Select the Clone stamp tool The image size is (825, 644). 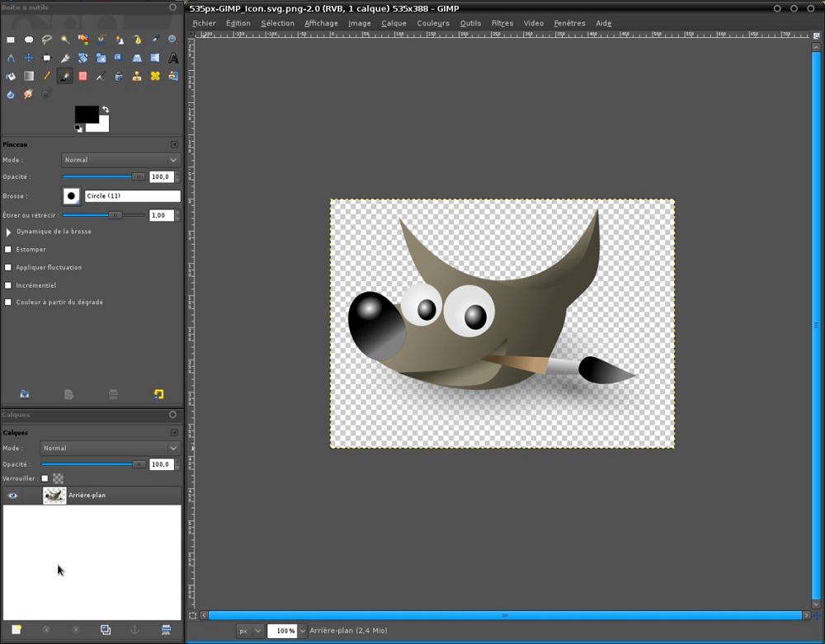pos(138,76)
